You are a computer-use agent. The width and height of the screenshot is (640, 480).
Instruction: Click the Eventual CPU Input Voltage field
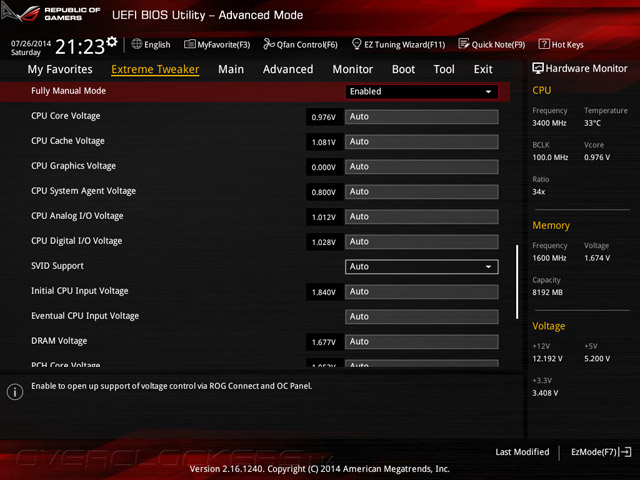[x=422, y=317]
